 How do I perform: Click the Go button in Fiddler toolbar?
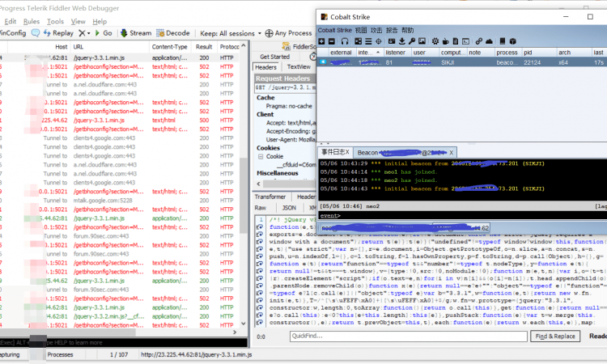tap(104, 33)
